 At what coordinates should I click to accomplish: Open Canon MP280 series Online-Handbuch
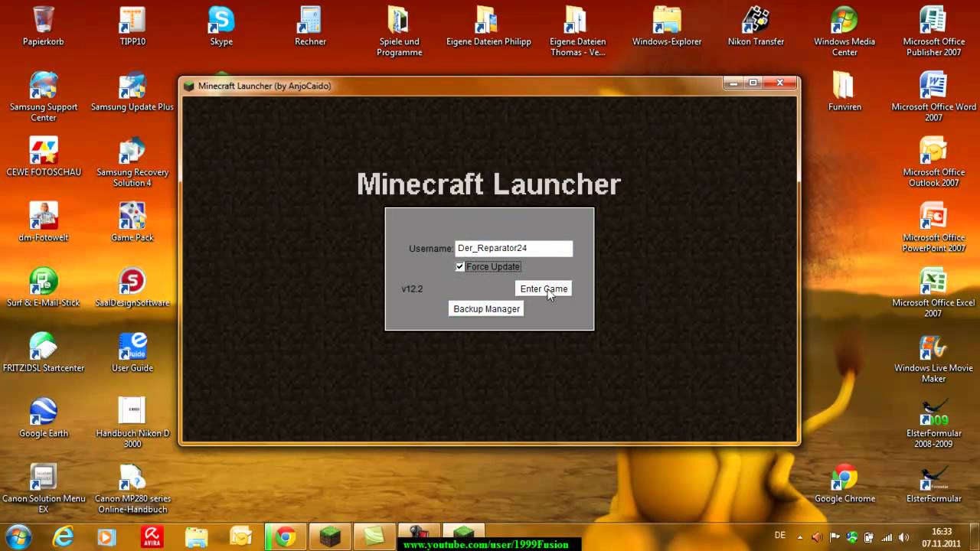132,488
